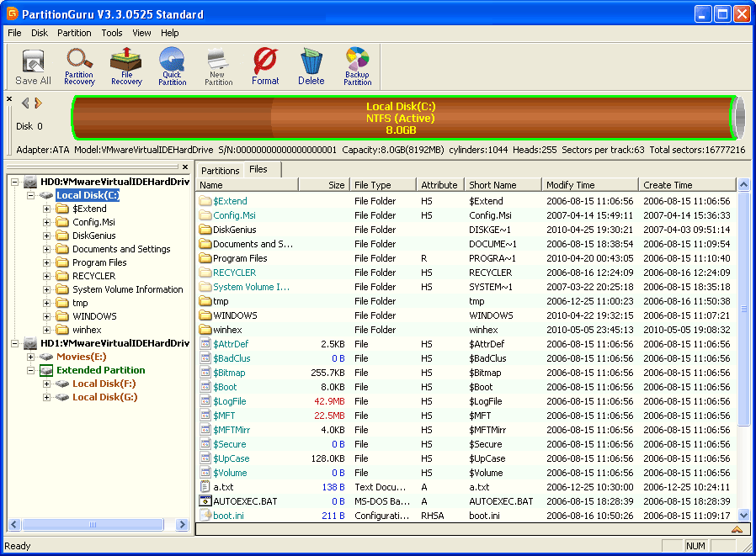Click the Movies(E:) drive icon
The width and height of the screenshot is (756, 556).
point(46,357)
